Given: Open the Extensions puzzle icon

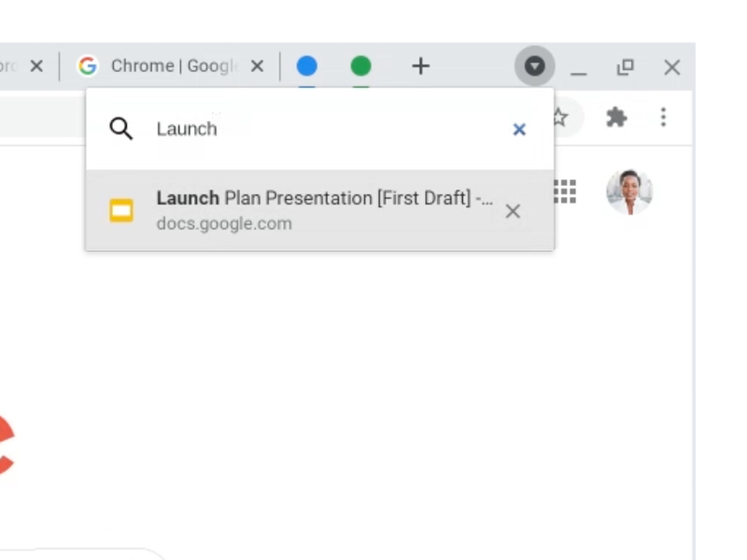Looking at the screenshot, I should (x=616, y=118).
